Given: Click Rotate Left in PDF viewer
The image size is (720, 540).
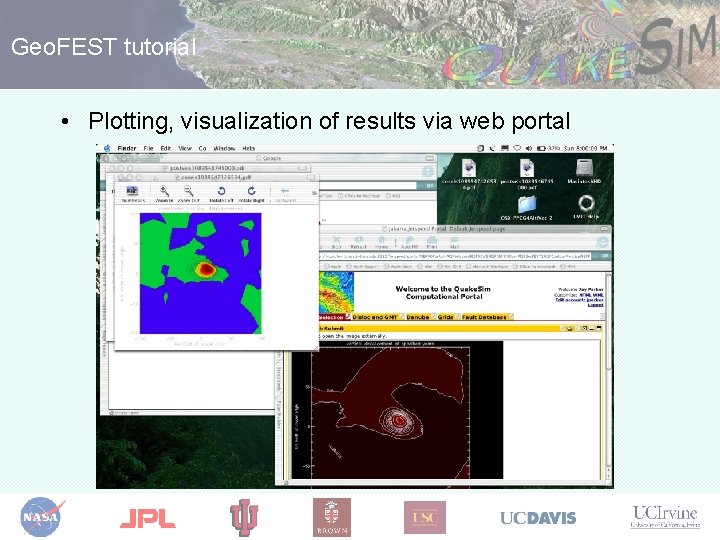Looking at the screenshot, I should point(221,194).
